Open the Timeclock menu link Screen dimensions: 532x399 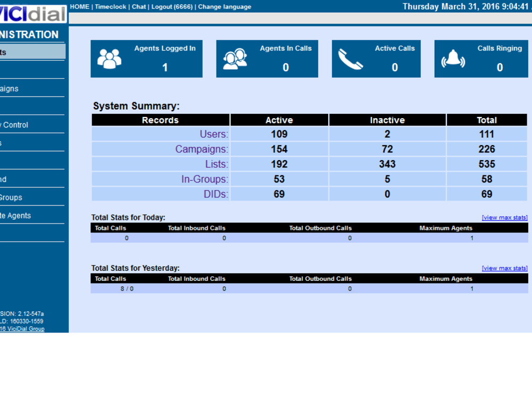click(110, 7)
